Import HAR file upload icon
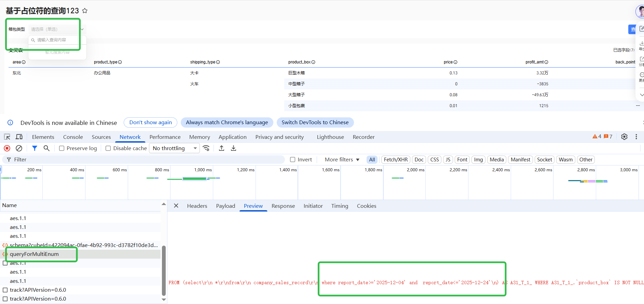This screenshot has height=304, width=644. click(x=221, y=148)
